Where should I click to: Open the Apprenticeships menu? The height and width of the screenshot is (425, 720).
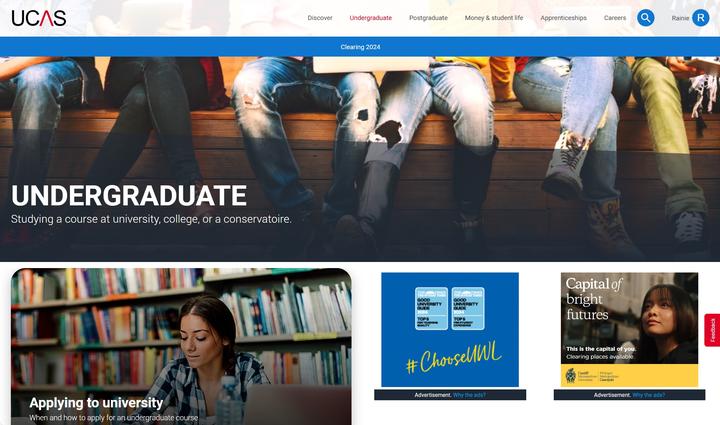click(x=563, y=18)
